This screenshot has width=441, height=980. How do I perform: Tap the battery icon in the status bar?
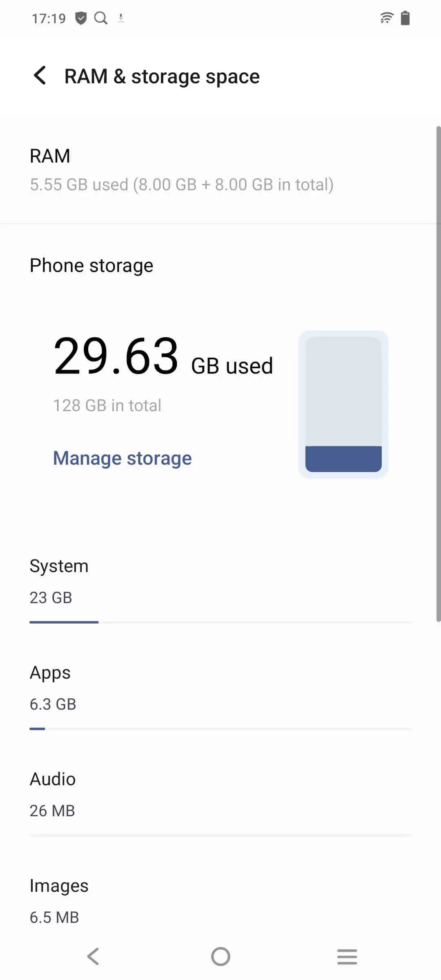coord(405,18)
